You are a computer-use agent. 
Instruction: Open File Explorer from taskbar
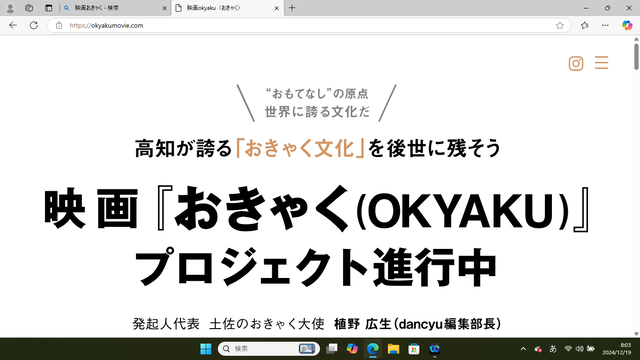coord(393,349)
